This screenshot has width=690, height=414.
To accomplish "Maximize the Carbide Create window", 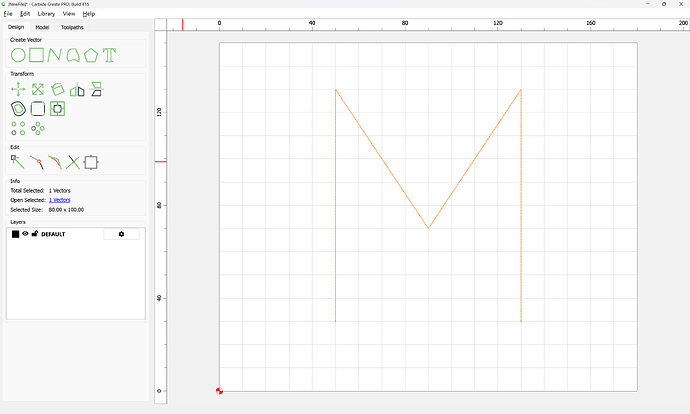I will [664, 4].
